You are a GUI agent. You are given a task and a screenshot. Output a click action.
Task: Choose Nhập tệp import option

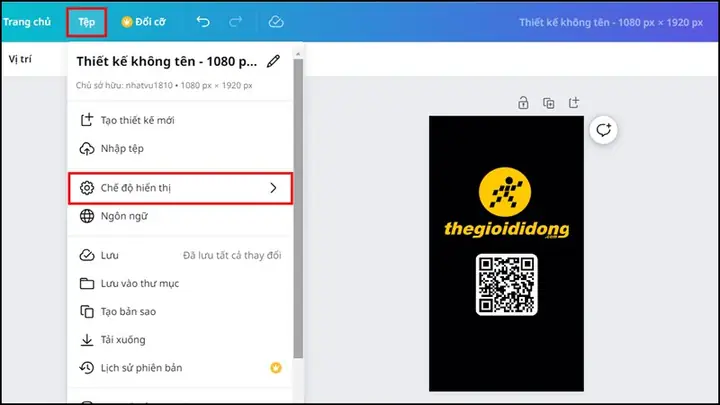pos(180,149)
